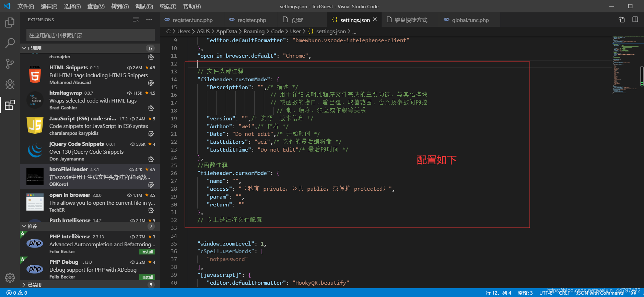Open the 终端(T) menu
Screen dimensions: 644x297
[x=168, y=7]
